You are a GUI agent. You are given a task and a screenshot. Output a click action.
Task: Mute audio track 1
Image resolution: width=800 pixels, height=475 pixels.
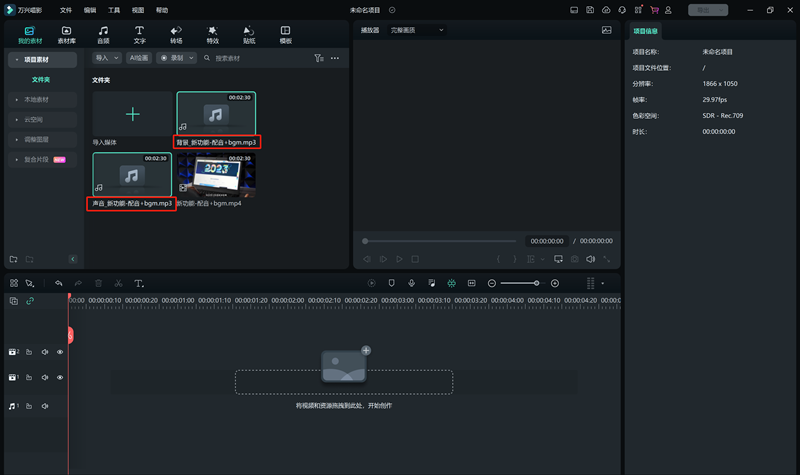pos(45,406)
